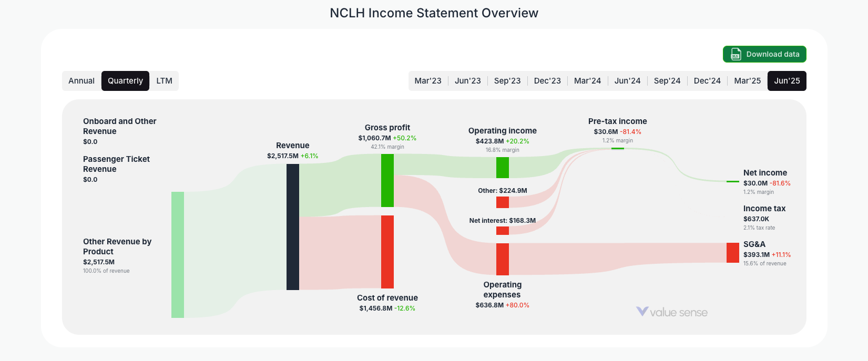Select the Mar'25 quarter tab

(747, 80)
